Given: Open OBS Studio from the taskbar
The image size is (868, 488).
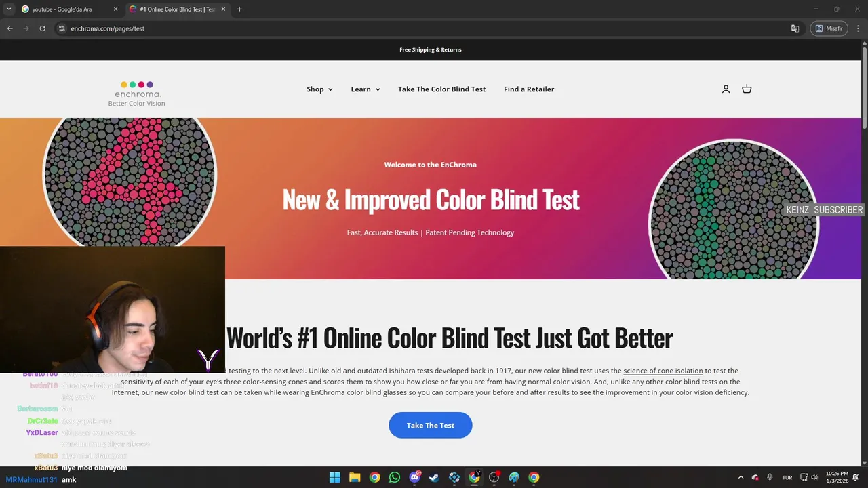Looking at the screenshot, I should pos(494,477).
